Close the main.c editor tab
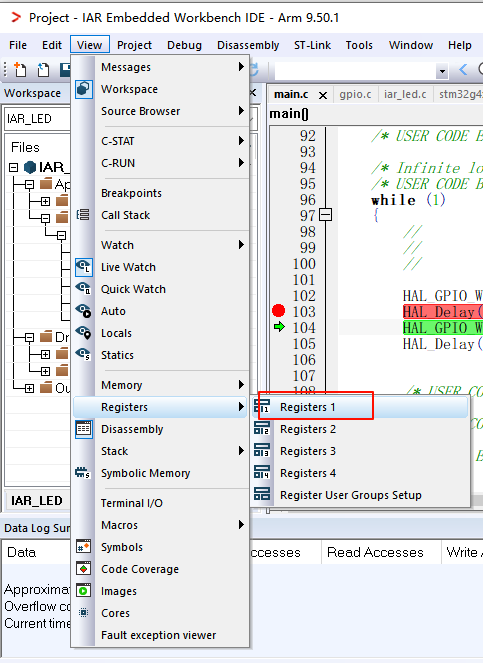The width and height of the screenshot is (483, 663). tap(323, 95)
